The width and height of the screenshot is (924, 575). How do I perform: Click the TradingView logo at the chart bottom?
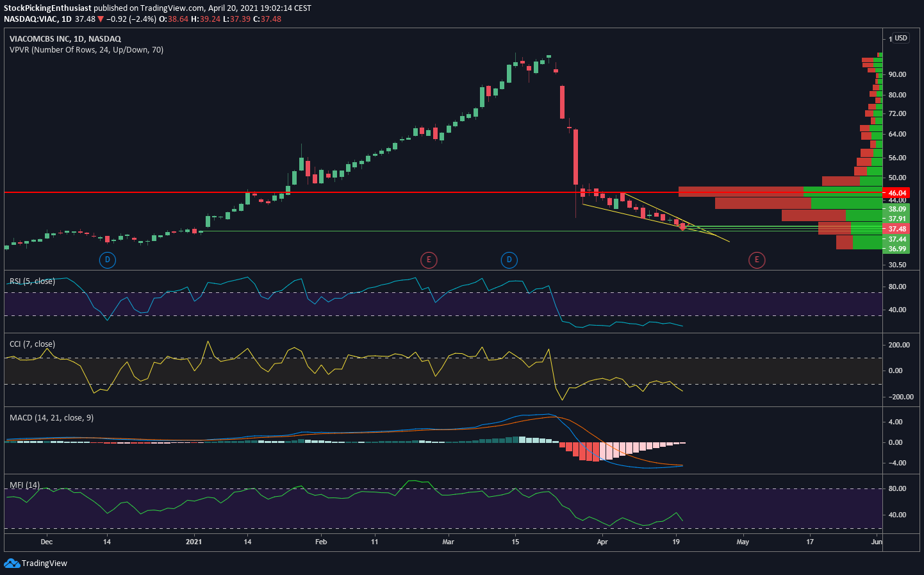[35, 563]
